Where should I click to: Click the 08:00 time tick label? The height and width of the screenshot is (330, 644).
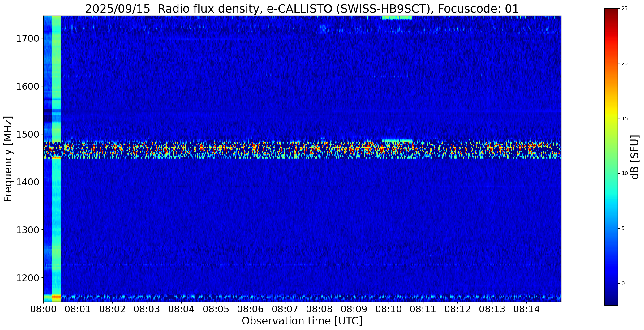point(43,309)
